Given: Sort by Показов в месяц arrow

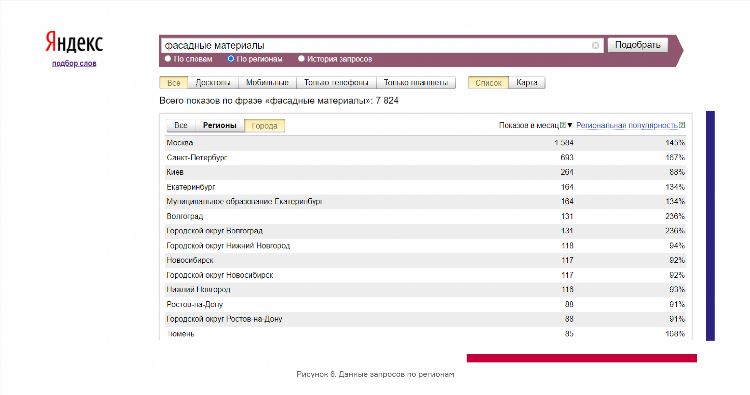Looking at the screenshot, I should [570, 125].
